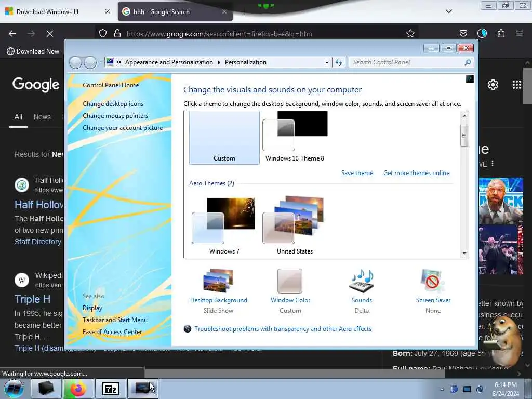The width and height of the screenshot is (532, 399).
Task: Click the Download Now bookmark
Action: [33, 51]
